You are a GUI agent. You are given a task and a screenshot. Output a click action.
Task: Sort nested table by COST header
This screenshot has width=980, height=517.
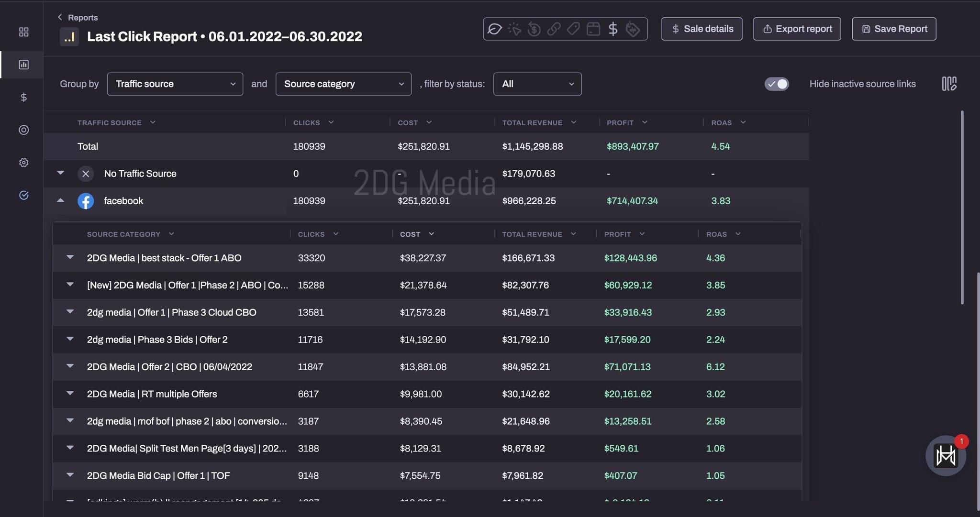pos(417,234)
